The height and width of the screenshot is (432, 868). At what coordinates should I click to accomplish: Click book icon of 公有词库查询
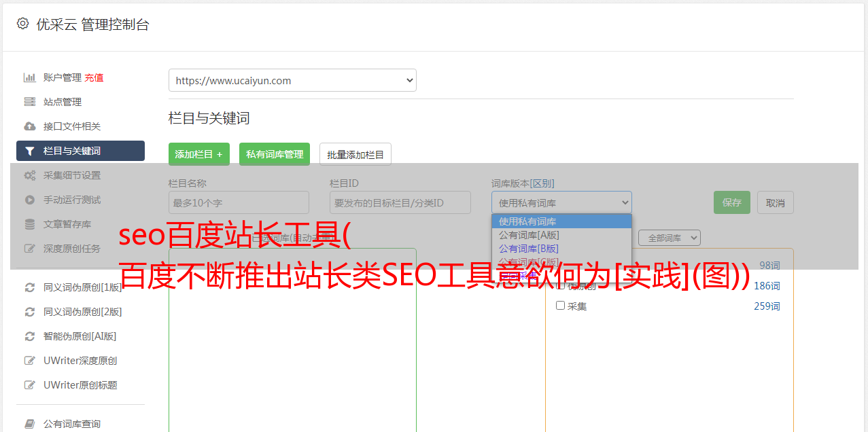pos(30,424)
